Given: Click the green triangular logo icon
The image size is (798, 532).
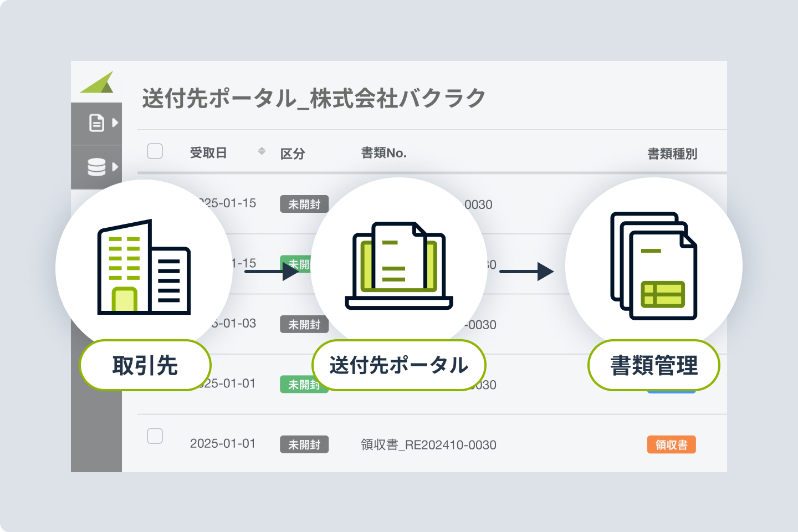Looking at the screenshot, I should (98, 82).
